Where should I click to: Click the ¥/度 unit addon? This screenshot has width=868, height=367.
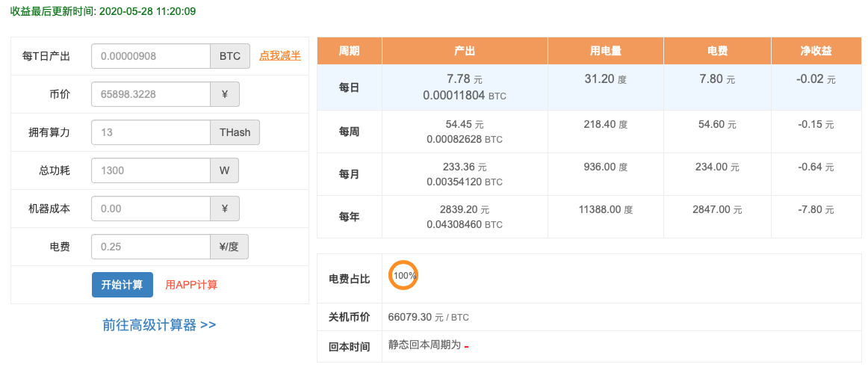pyautogui.click(x=230, y=247)
